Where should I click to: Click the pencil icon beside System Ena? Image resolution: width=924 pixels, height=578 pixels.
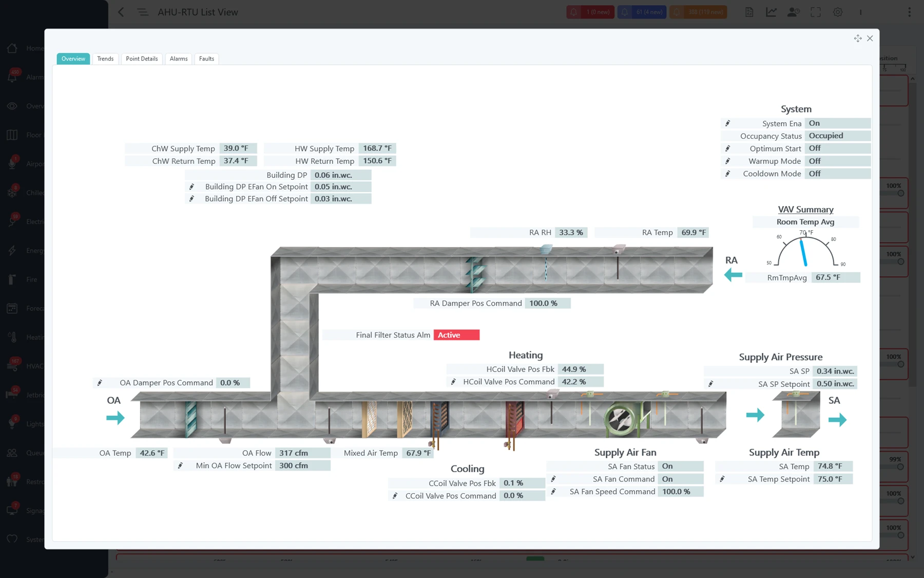[727, 123]
